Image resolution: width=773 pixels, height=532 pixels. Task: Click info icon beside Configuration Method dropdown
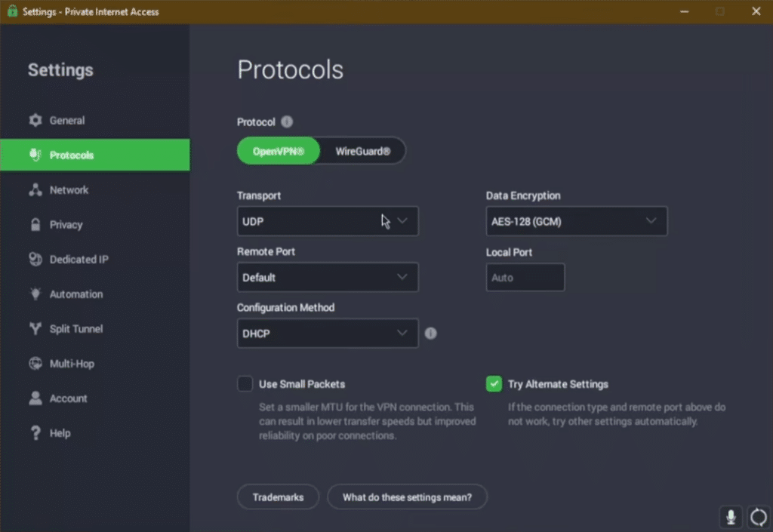click(x=431, y=334)
